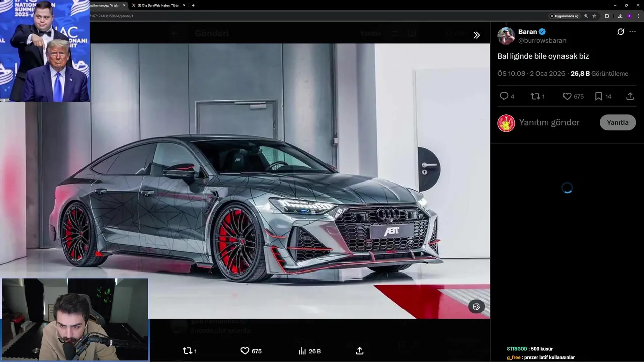Close the 'X'te DarkWeb Haber' tab
Image resolution: width=644 pixels, height=362 pixels.
coord(184,5)
